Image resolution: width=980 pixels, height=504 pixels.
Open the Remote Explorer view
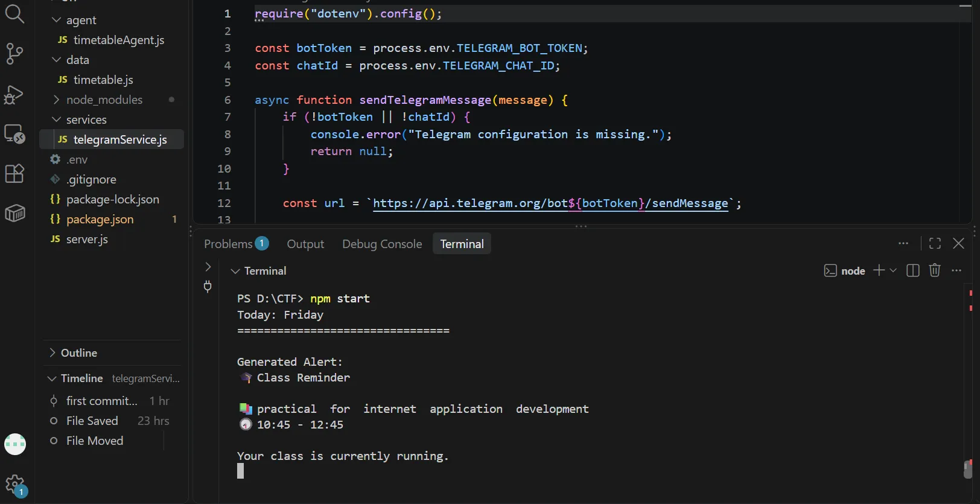(14, 133)
